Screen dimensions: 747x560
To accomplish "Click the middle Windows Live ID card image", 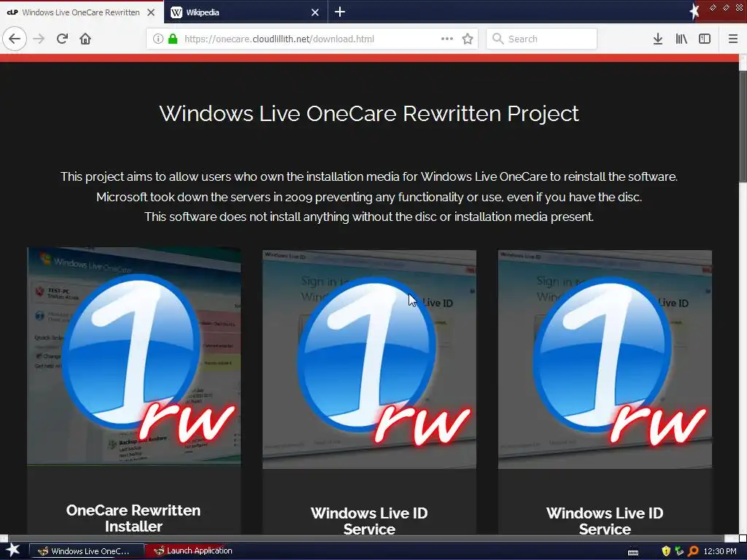I will [369, 359].
